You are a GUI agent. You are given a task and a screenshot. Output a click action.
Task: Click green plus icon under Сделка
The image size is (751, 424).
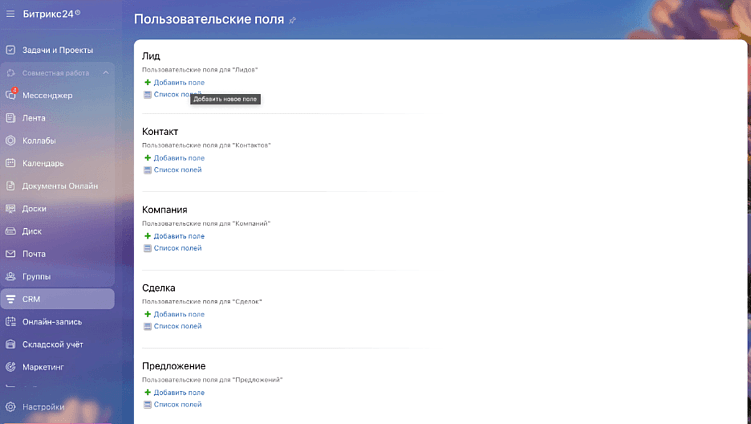point(148,314)
